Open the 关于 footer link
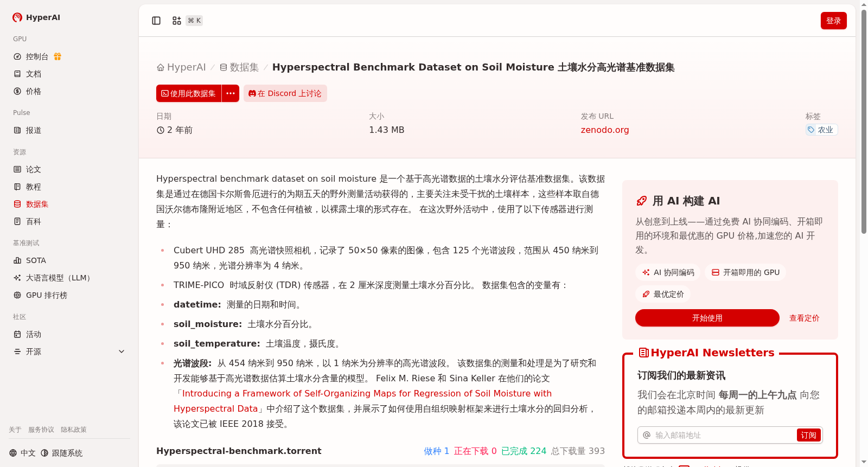Screen dimensions: 868x467 click(x=15, y=430)
